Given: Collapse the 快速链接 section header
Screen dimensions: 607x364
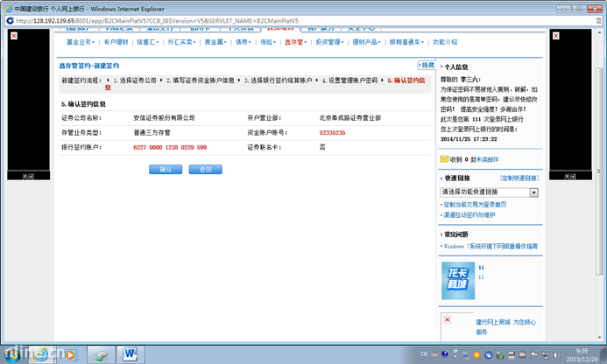Looking at the screenshot, I should pyautogui.click(x=457, y=178).
